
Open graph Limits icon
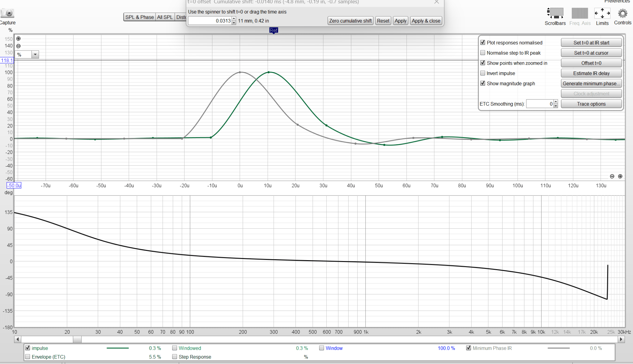coord(602,13)
